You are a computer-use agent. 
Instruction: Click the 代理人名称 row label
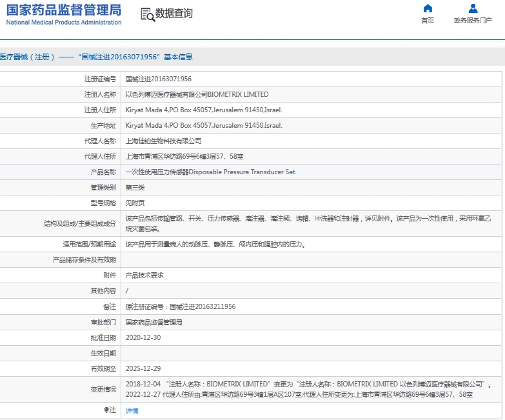click(x=100, y=141)
